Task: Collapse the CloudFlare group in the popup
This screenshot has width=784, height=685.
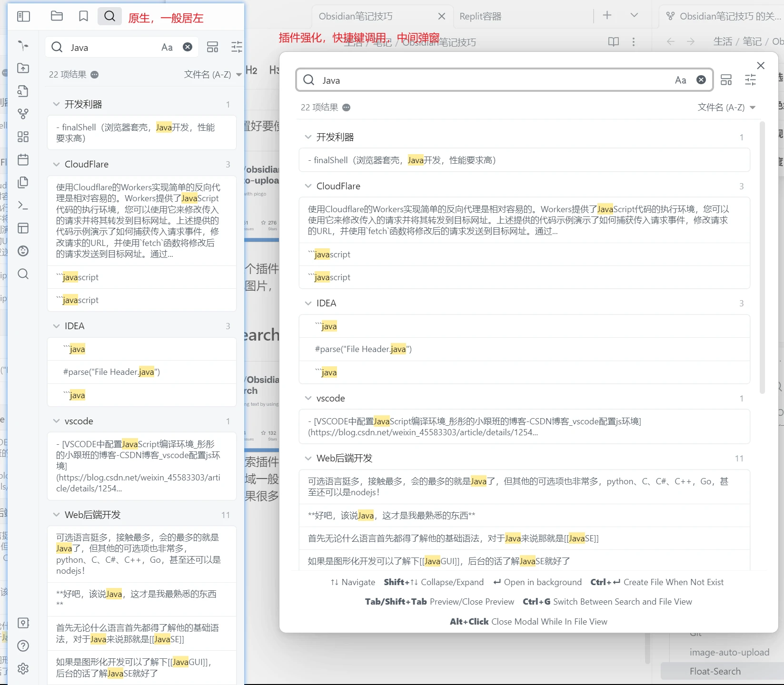Action: pyautogui.click(x=308, y=186)
